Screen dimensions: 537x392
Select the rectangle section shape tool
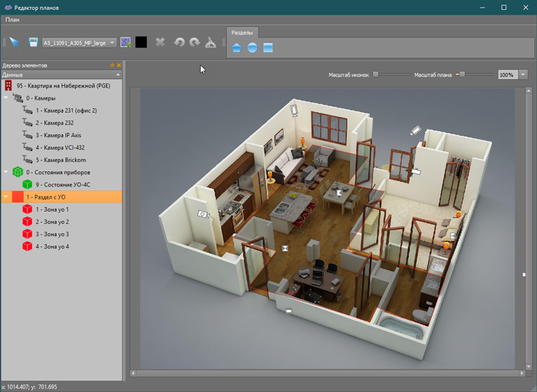click(x=268, y=48)
